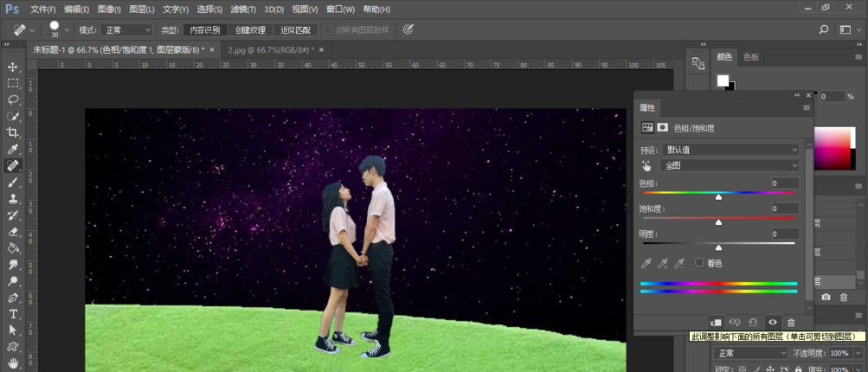Image resolution: width=868 pixels, height=372 pixels.
Task: Open the 全图 channel range dropdown
Action: tap(730, 165)
